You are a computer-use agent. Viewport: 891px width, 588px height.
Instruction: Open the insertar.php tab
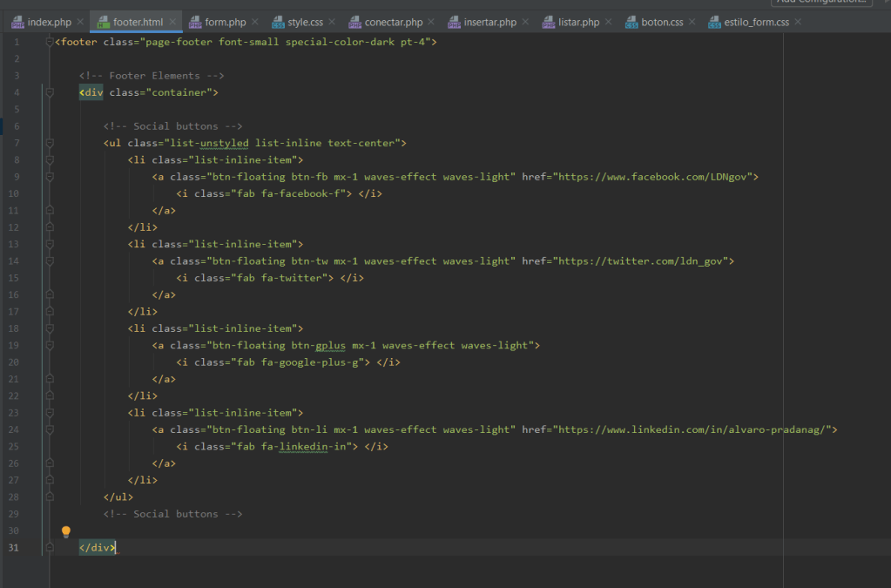(489, 22)
